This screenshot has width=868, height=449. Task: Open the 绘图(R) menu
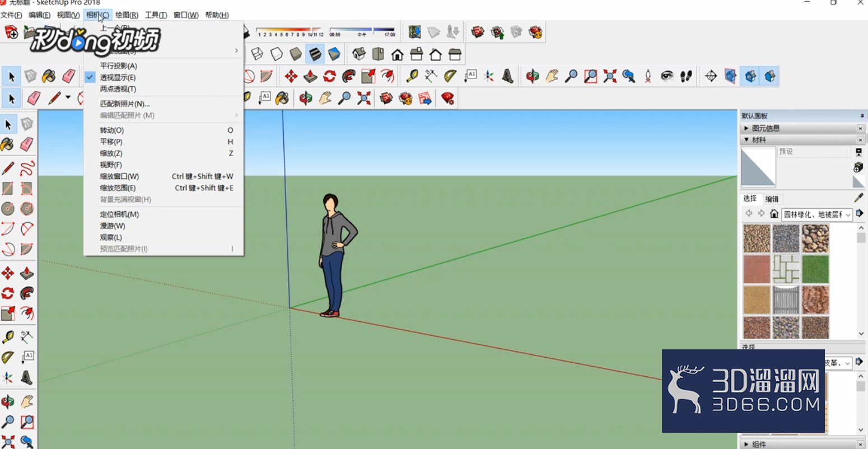pyautogui.click(x=127, y=15)
